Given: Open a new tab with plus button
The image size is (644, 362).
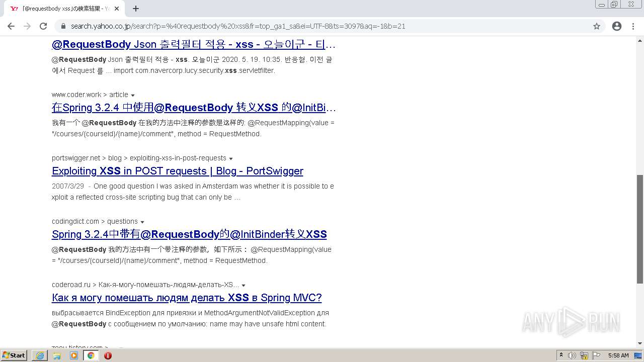Looking at the screenshot, I should tap(136, 9).
